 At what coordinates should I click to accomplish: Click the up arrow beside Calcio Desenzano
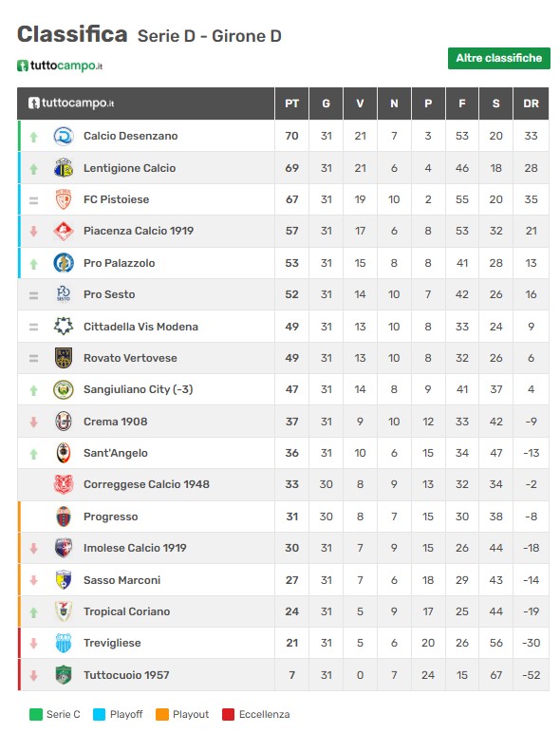click(x=33, y=137)
